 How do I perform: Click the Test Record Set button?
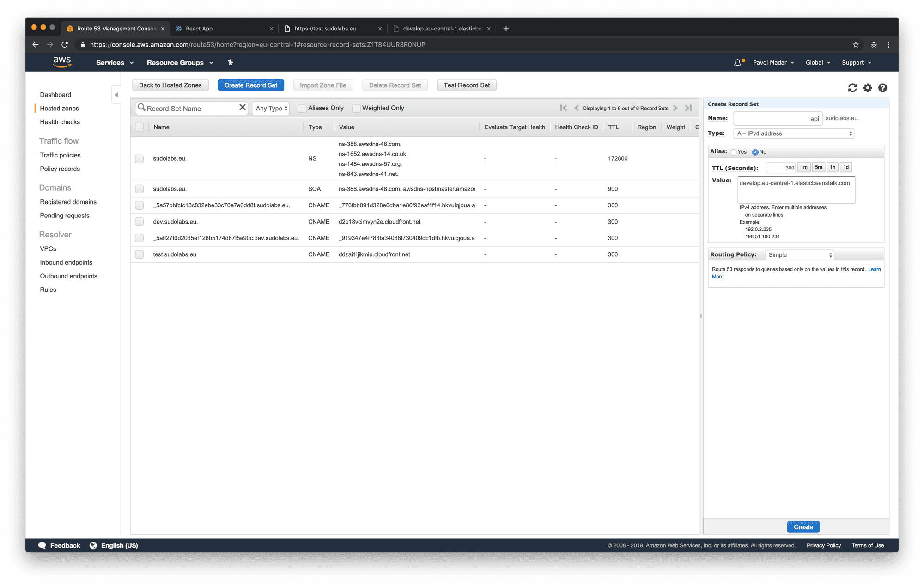click(467, 85)
